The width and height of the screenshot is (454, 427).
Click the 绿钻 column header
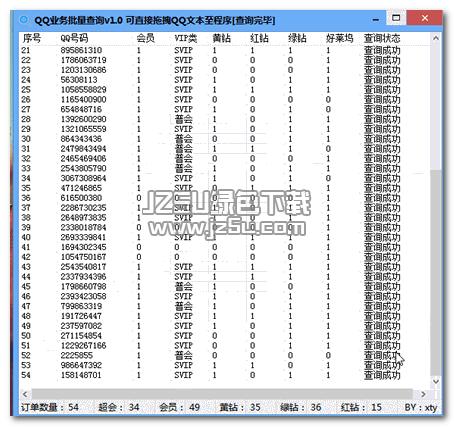tap(297, 38)
